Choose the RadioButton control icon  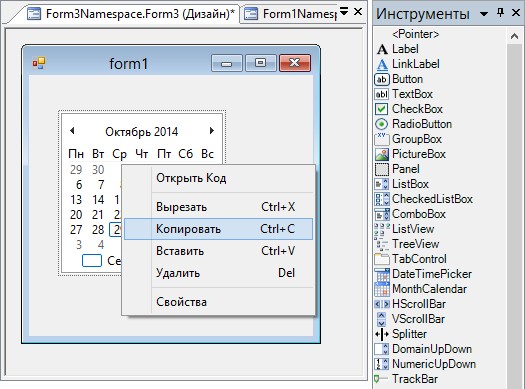381,124
